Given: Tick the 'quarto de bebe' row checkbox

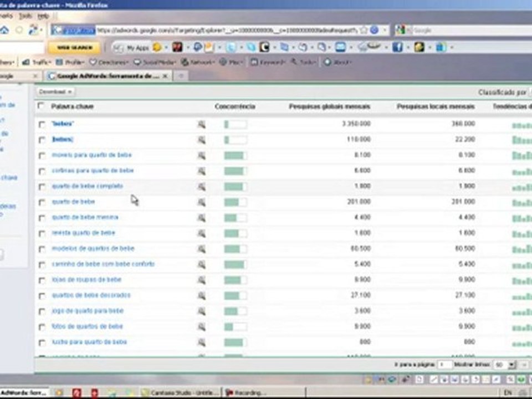Looking at the screenshot, I should coord(42,203).
